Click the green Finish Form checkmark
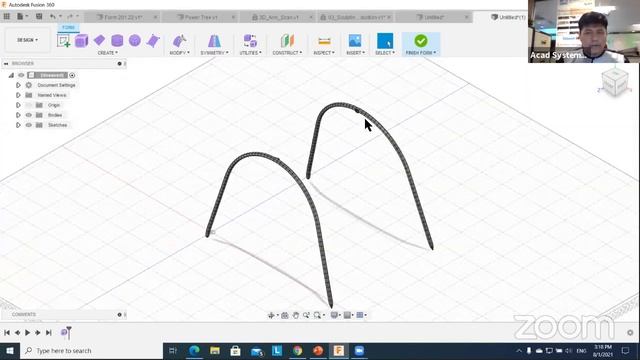 (421, 41)
